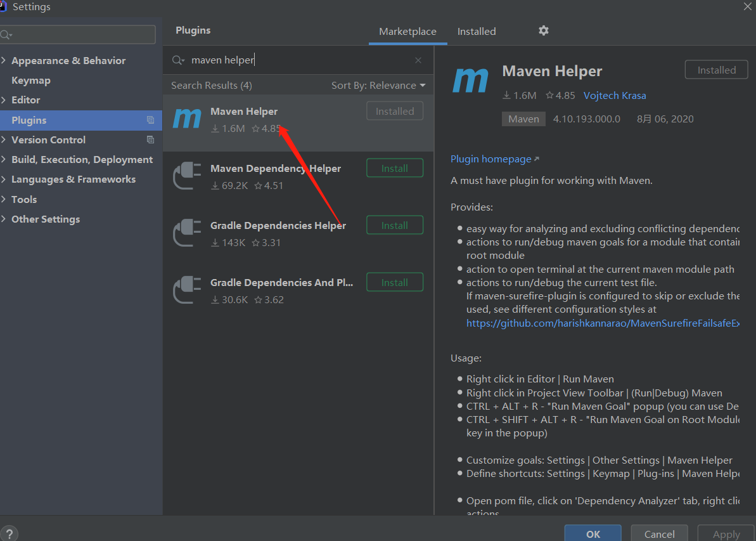Screen dimensions: 756x541
Task: Install Gradle Dependencies And Pl... plugin
Action: click(x=395, y=282)
